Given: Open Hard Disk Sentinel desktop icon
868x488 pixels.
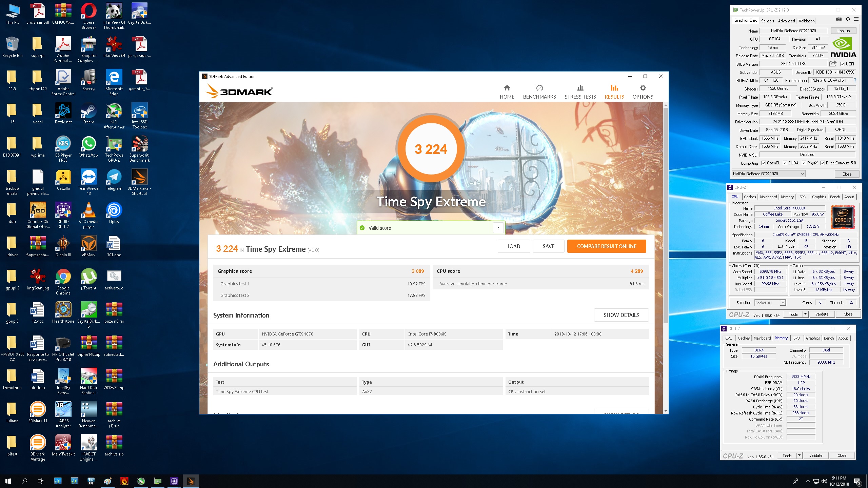Looking at the screenshot, I should (88, 382).
